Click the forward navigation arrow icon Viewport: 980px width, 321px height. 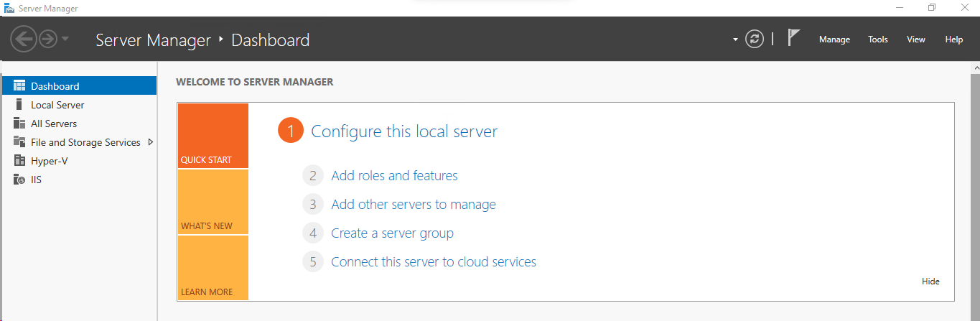47,39
